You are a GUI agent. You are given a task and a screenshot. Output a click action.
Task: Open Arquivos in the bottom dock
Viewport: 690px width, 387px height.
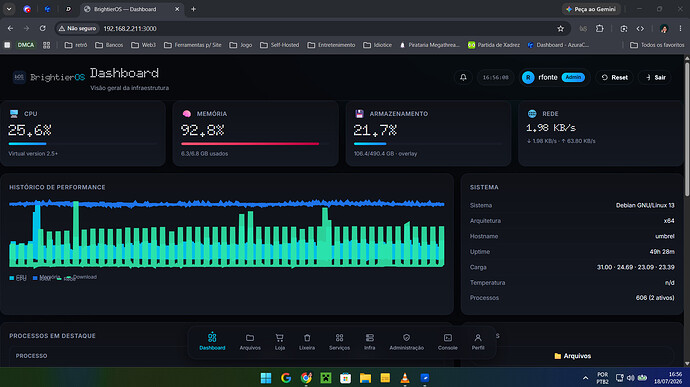[x=250, y=342]
